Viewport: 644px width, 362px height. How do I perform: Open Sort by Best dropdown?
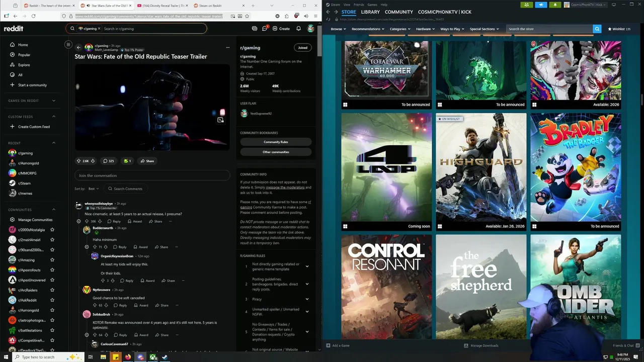tap(93, 189)
